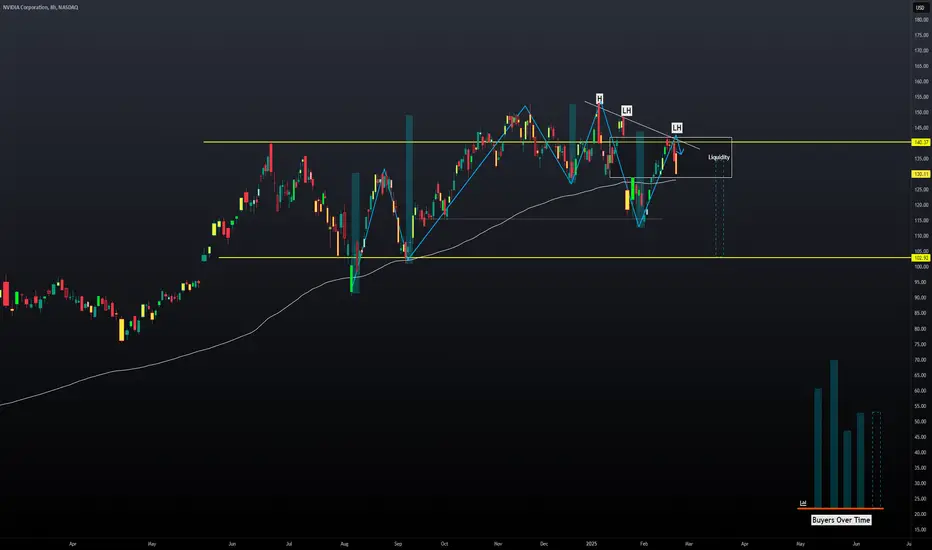Click the Oct marker on the time axis
This screenshot has width=932, height=550.
(x=444, y=543)
